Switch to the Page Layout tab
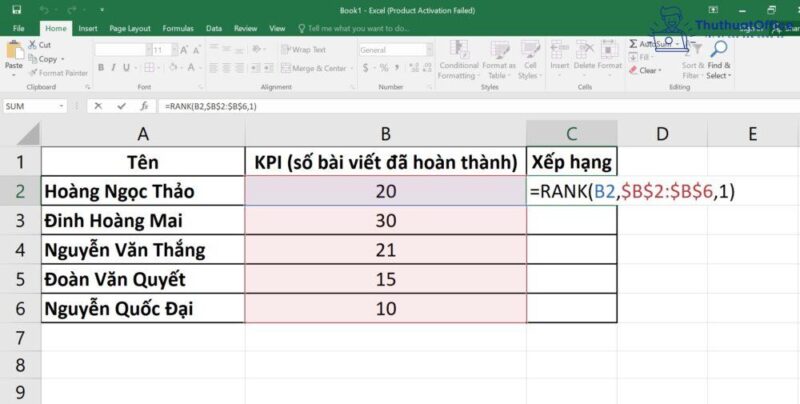800x404 pixels. click(130, 29)
